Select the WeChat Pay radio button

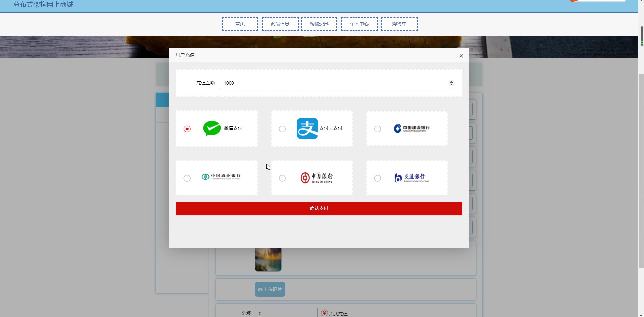point(187,129)
